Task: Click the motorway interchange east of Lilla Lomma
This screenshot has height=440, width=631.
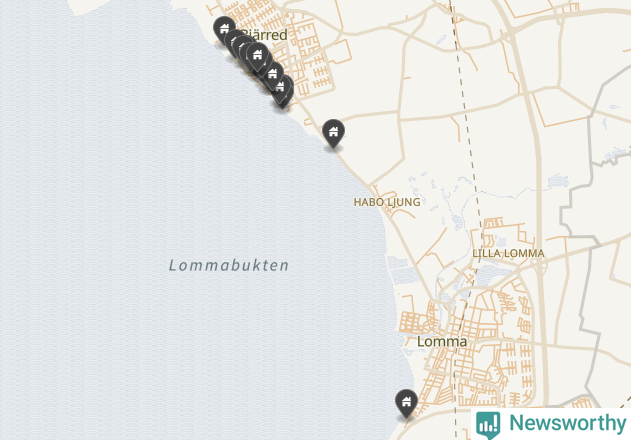Action: [x=539, y=263]
